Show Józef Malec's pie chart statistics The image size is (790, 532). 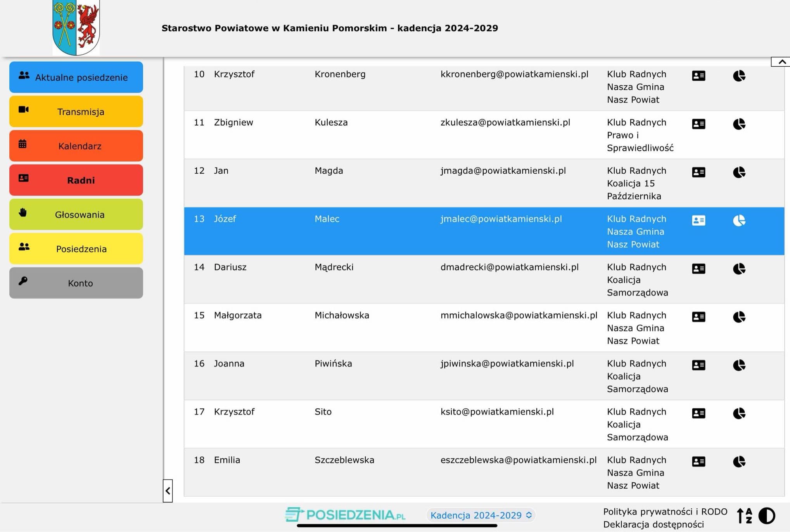739,220
